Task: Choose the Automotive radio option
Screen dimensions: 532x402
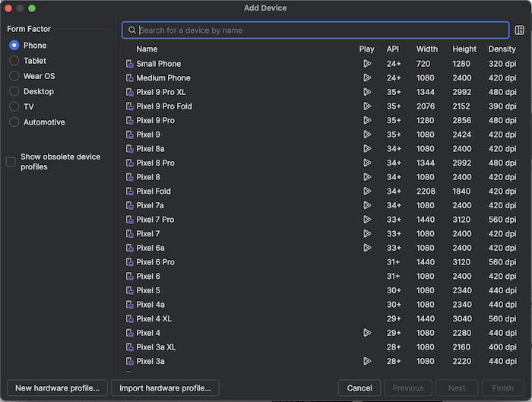Action: 14,122
